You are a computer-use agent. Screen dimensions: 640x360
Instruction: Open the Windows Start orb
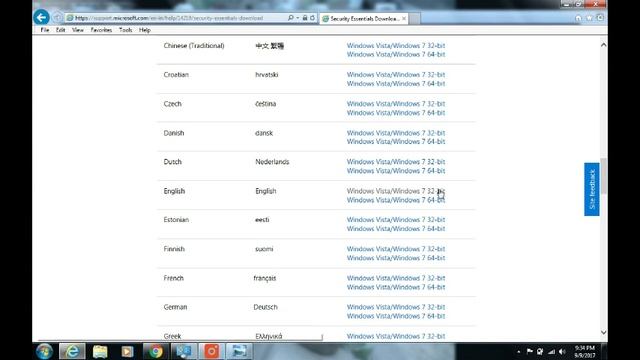(44, 351)
